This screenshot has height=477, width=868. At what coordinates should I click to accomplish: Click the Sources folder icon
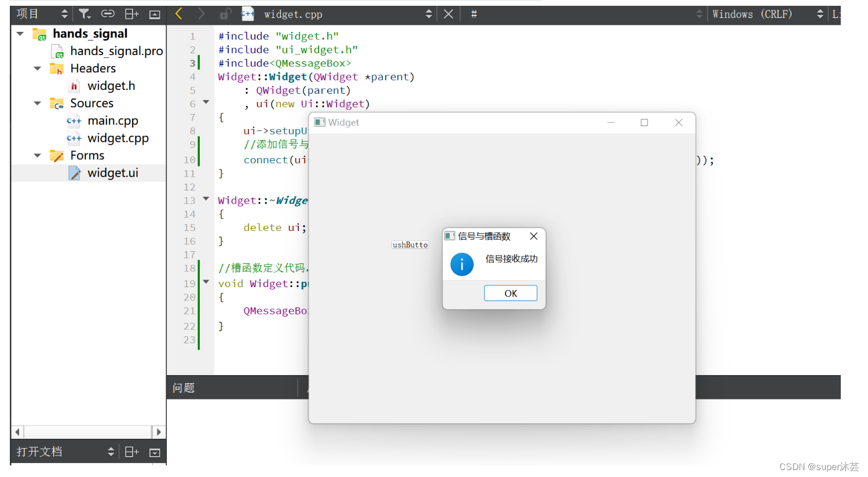pyautogui.click(x=57, y=103)
